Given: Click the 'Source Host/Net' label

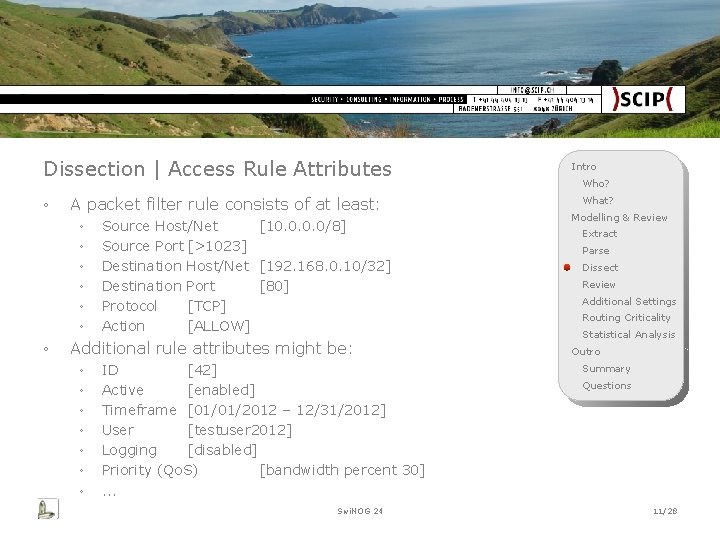Looking at the screenshot, I should [x=160, y=226].
